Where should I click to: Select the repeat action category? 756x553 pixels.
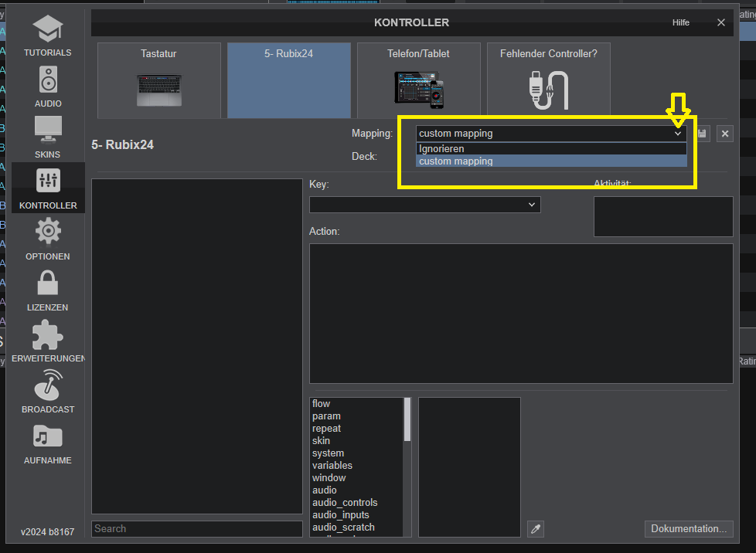click(357, 429)
